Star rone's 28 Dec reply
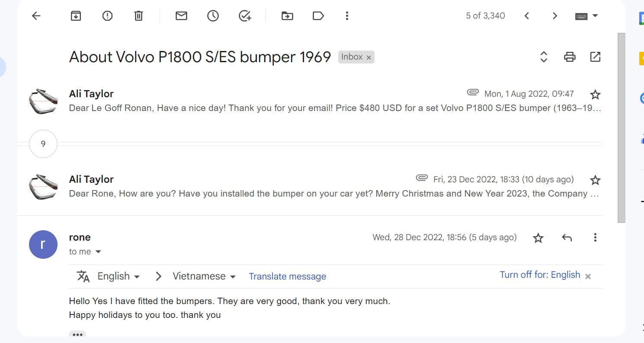 tap(538, 238)
